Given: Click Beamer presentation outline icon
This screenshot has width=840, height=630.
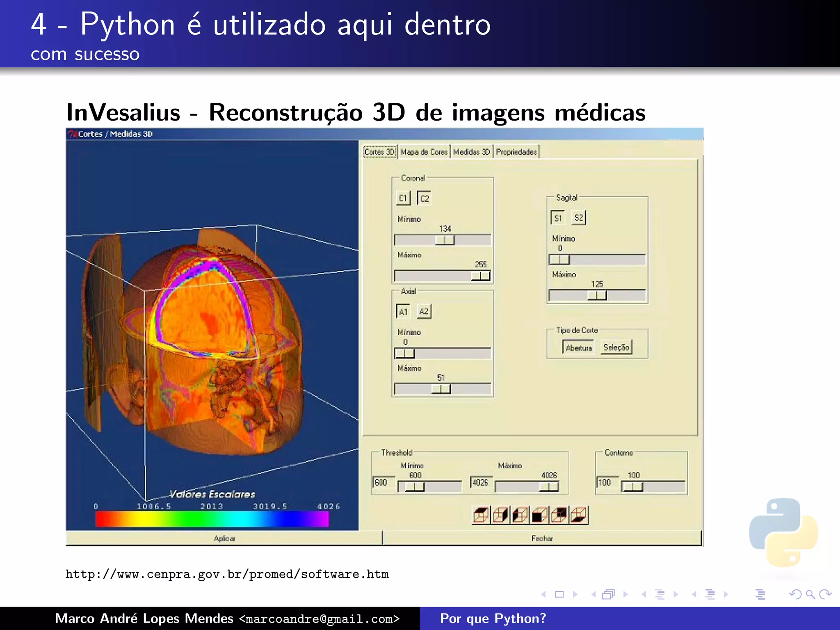Looking at the screenshot, I should tap(760, 594).
